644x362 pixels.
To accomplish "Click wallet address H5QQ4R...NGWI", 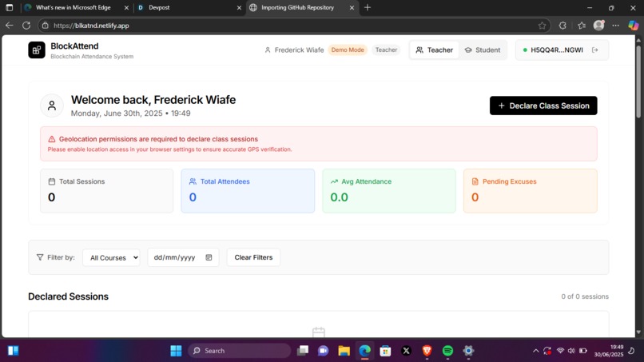I will point(557,50).
